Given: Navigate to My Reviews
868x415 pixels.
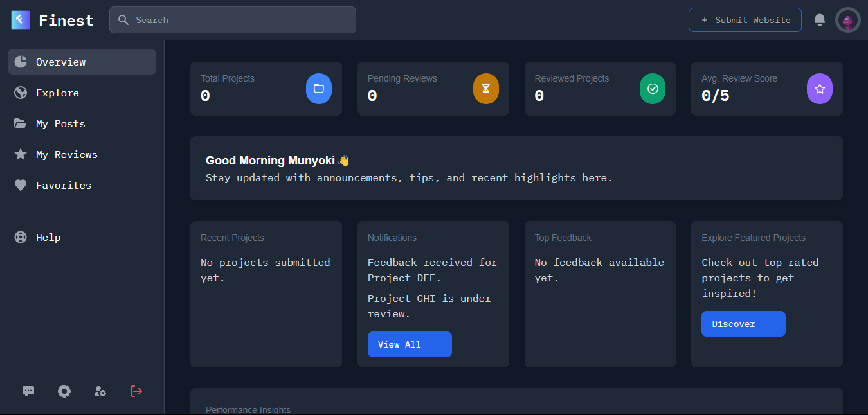Looking at the screenshot, I should click(x=82, y=154).
